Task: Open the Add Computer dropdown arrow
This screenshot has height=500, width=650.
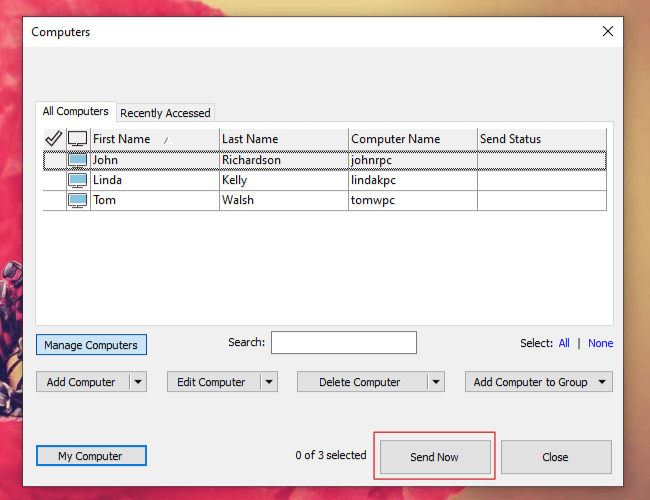Action: [137, 382]
